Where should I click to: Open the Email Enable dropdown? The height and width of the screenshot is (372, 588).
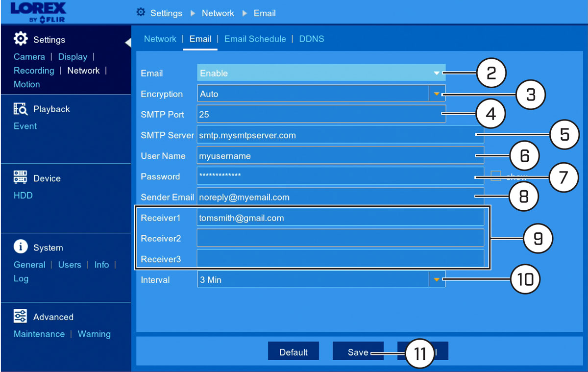point(321,73)
